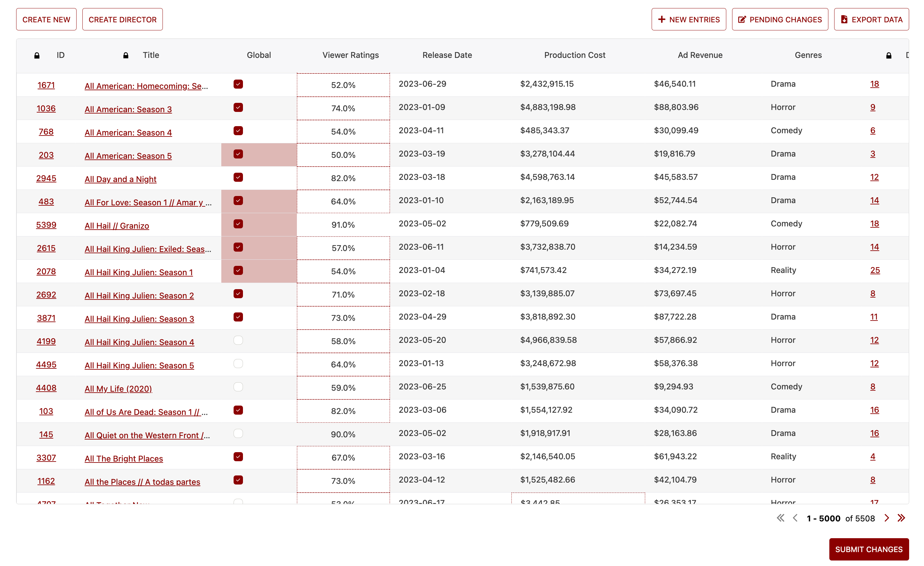This screenshot has width=924, height=566.
Task: Open Pending Changes view
Action: tap(780, 19)
